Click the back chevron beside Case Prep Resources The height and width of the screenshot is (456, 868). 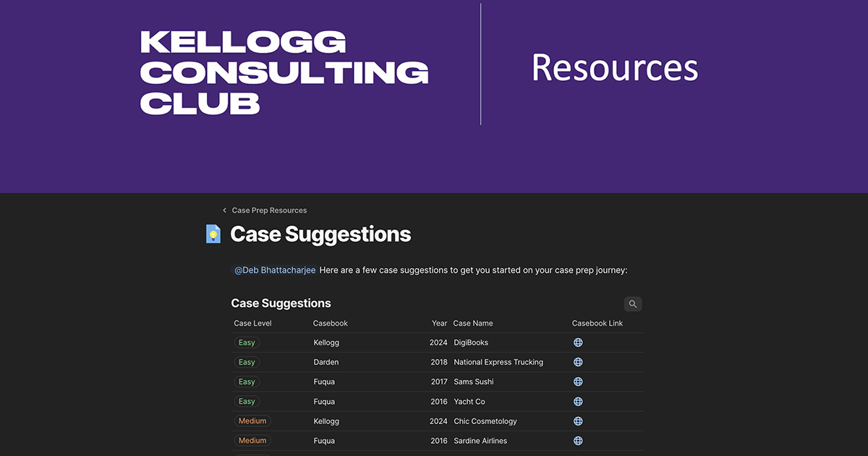[x=224, y=210]
